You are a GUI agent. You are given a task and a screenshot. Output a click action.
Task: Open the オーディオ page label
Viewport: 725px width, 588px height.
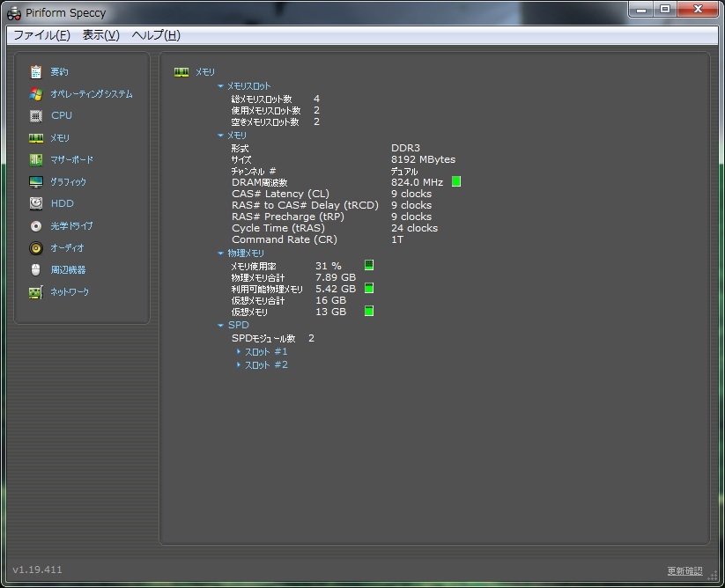[68, 248]
